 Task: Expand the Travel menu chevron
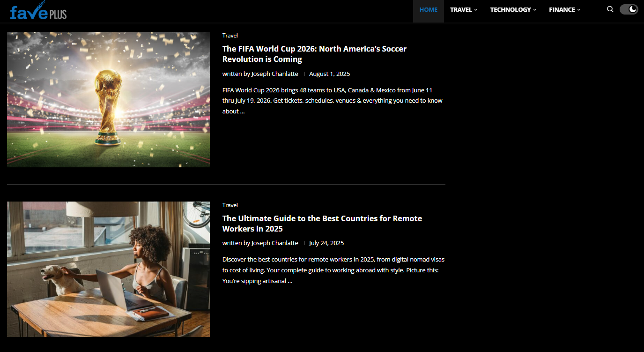(x=476, y=10)
